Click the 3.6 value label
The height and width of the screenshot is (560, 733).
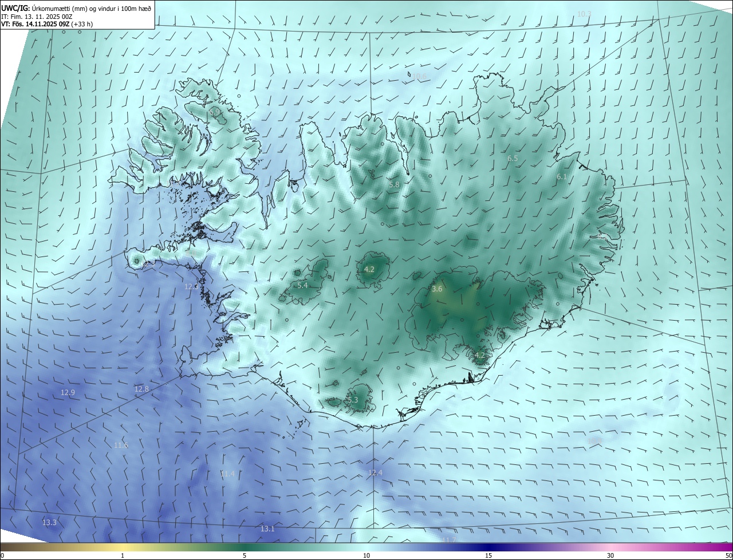pyautogui.click(x=437, y=289)
